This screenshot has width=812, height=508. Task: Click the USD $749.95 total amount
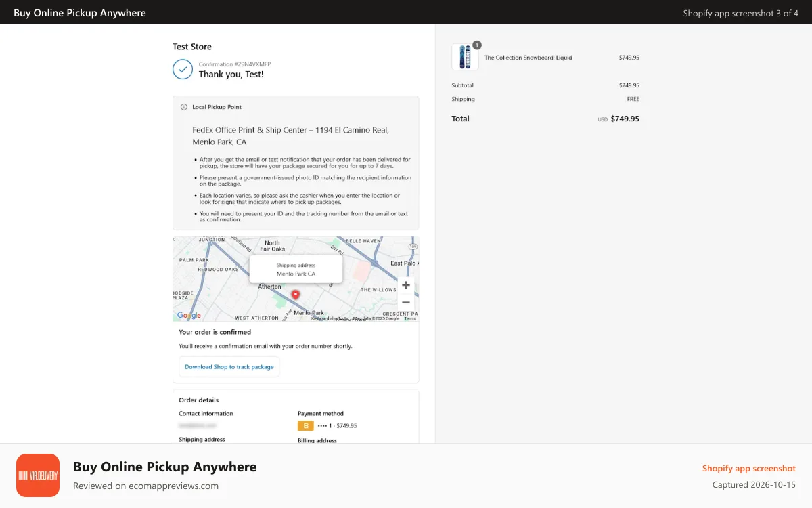click(x=618, y=119)
